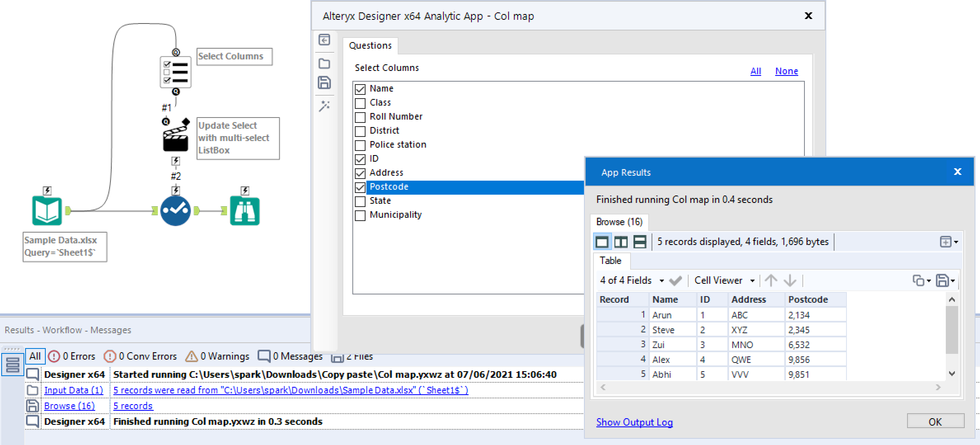Click the Input Data tool for Sample Data.xlsx

[x=47, y=210]
